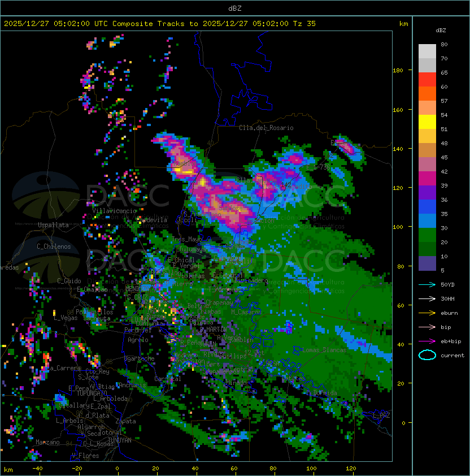Click the 'L_PAZ' map label
Image resolution: width=470 pixels, height=476 pixels.
pyautogui.click(x=381, y=416)
